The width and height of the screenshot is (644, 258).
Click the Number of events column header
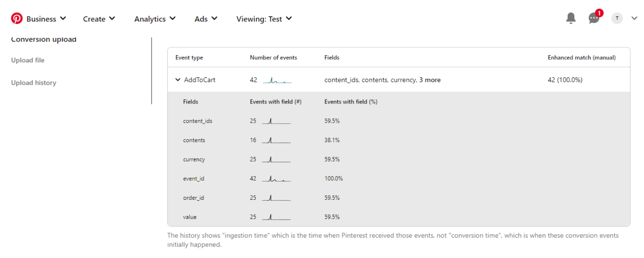(x=273, y=58)
